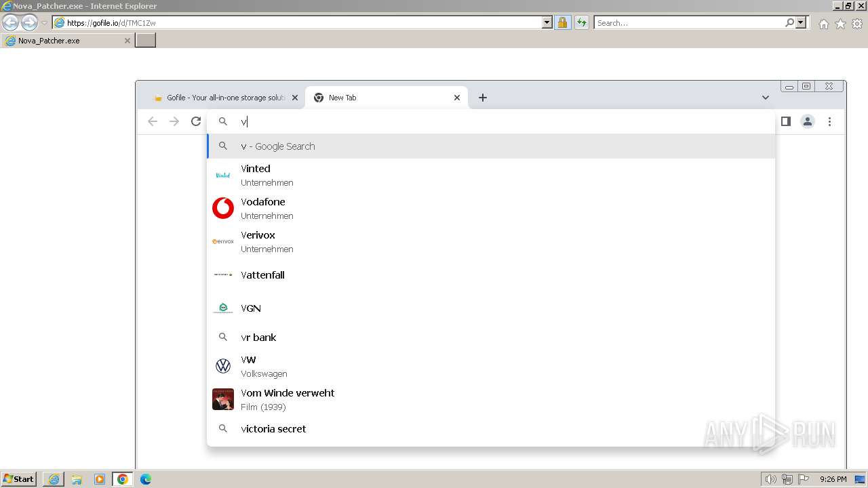This screenshot has height=488, width=868.
Task: Select the VGN suggestion
Action: pos(491,308)
